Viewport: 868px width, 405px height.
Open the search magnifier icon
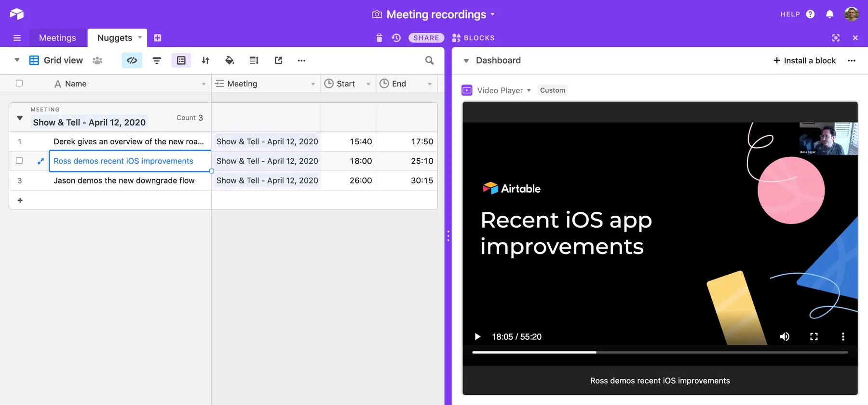(429, 60)
